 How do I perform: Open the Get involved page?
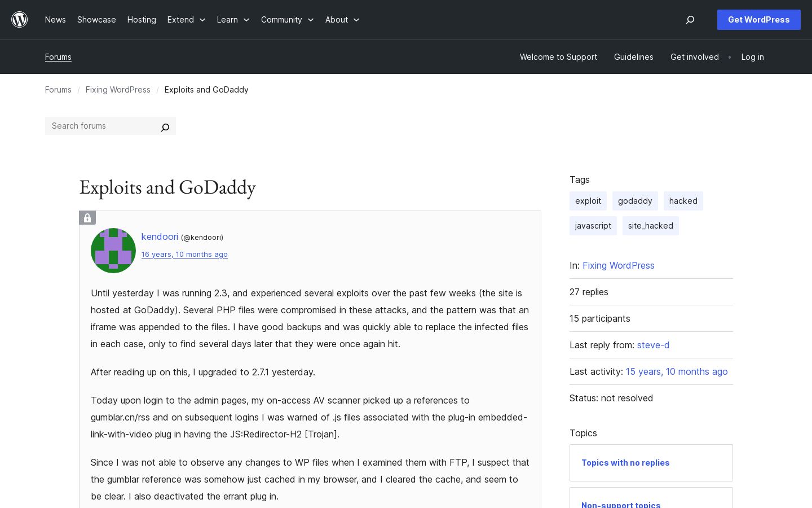click(695, 57)
